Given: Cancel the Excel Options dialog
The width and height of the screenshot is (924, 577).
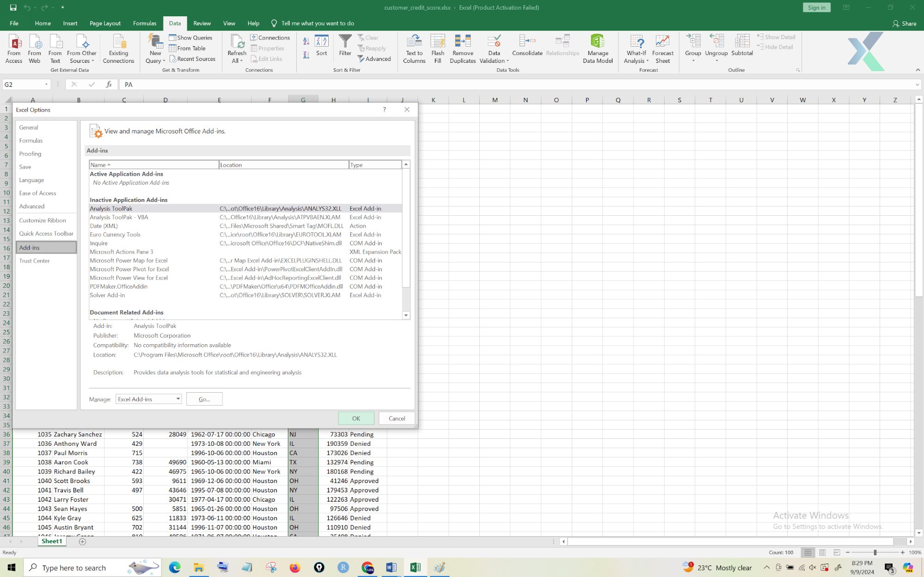Looking at the screenshot, I should [397, 418].
